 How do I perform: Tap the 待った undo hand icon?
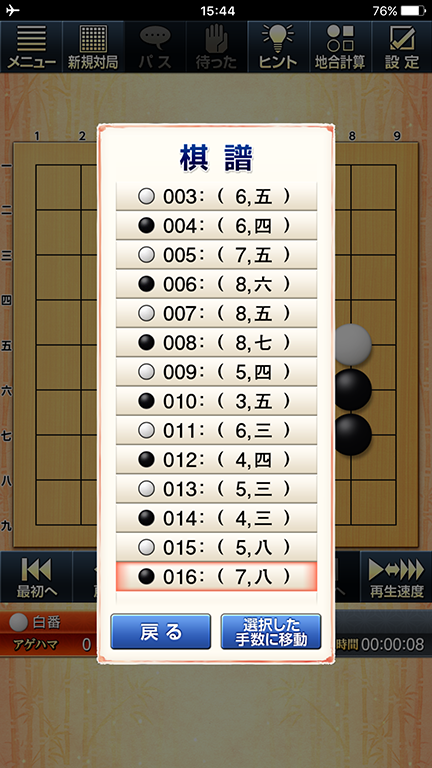tap(217, 47)
